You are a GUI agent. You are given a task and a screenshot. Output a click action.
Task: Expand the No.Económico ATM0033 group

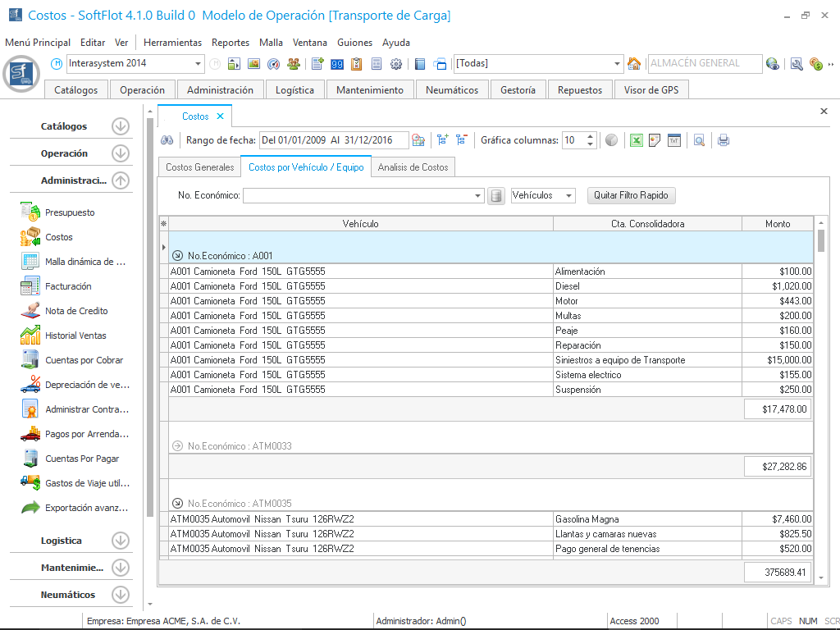[x=177, y=446]
